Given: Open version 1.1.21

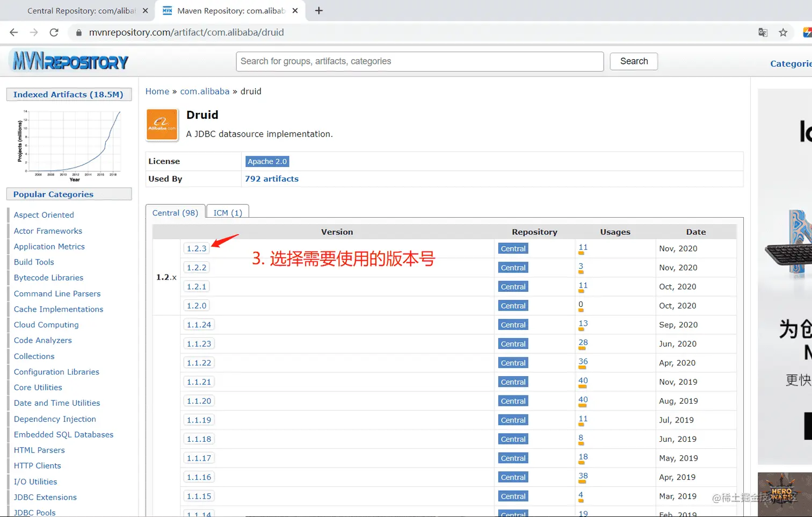Looking at the screenshot, I should pyautogui.click(x=199, y=382).
